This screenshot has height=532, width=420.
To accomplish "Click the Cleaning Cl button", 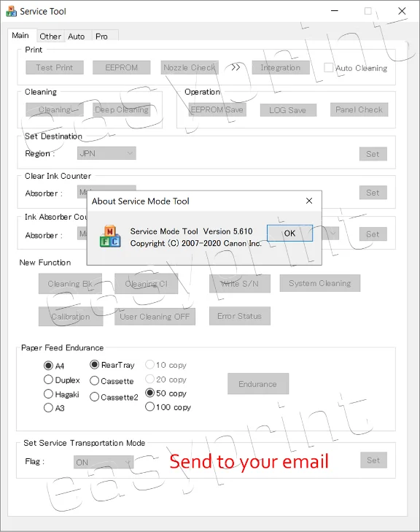I will coord(146,284).
